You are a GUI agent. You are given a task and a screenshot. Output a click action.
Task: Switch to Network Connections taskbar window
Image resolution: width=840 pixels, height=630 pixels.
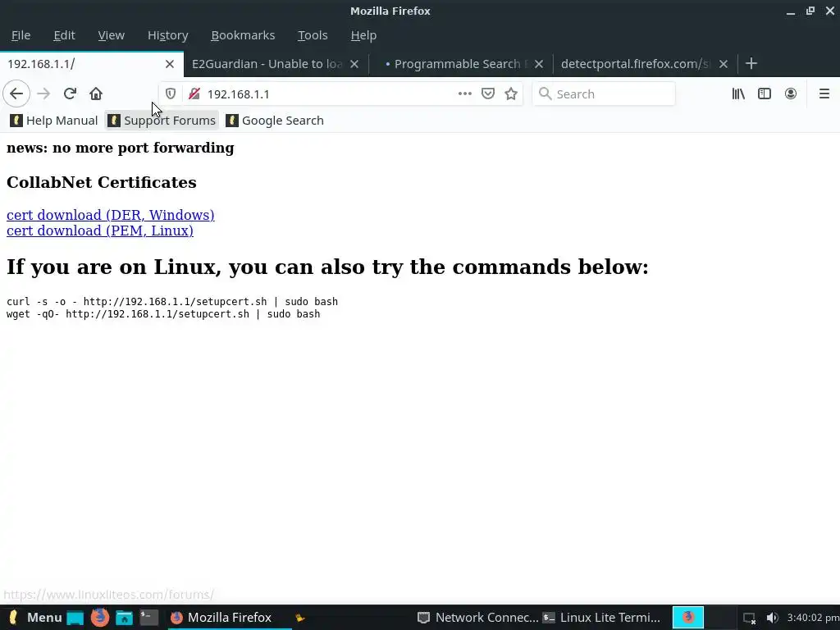pos(478,618)
